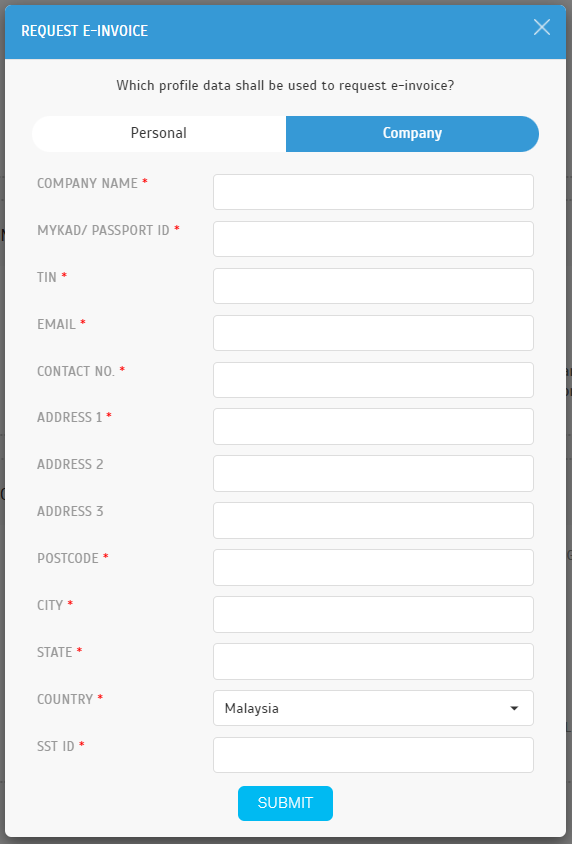Select the Company profile tab
The height and width of the screenshot is (844, 572).
click(412, 133)
